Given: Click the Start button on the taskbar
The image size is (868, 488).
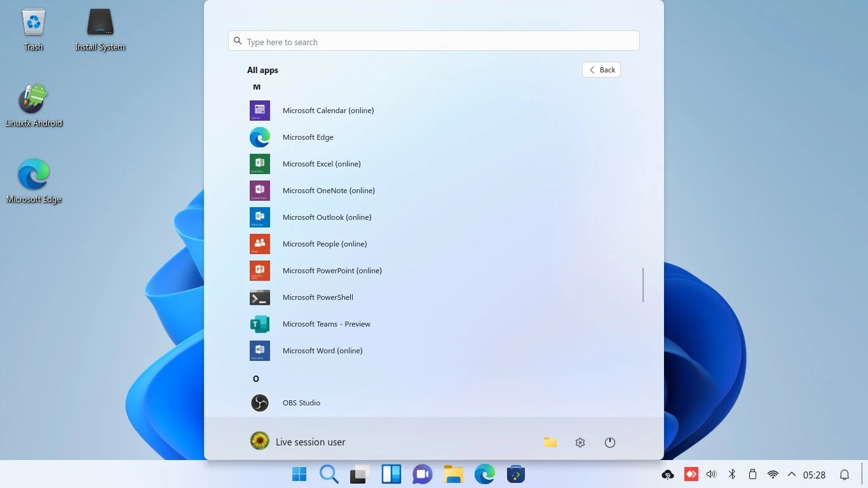Looking at the screenshot, I should [299, 474].
